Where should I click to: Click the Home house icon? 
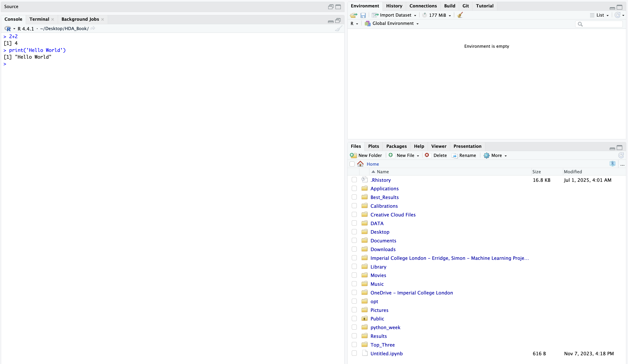[x=360, y=164]
